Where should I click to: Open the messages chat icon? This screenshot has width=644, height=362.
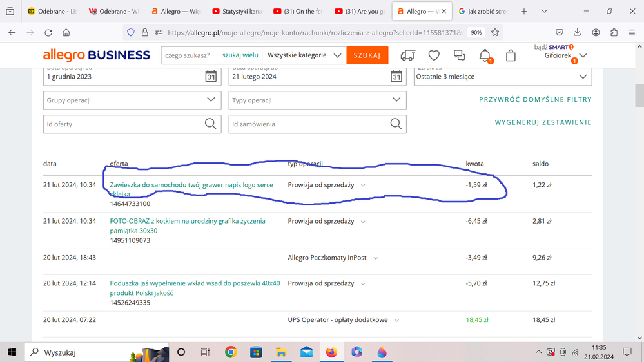point(460,56)
